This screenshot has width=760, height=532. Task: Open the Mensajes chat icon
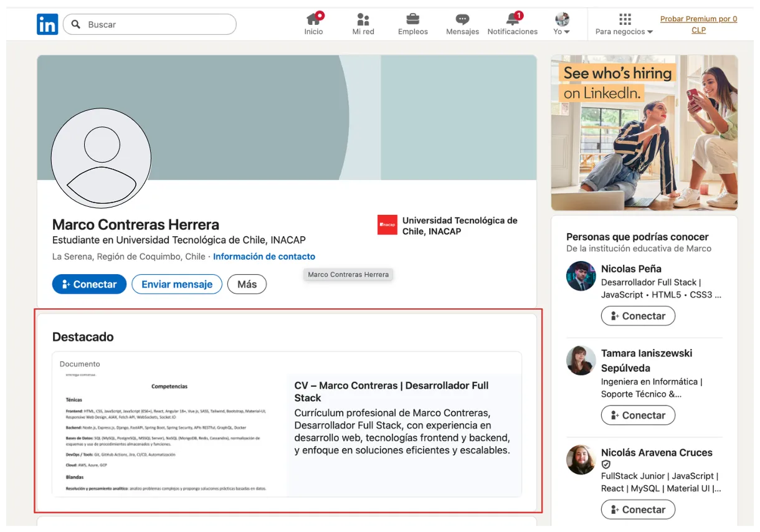462,19
